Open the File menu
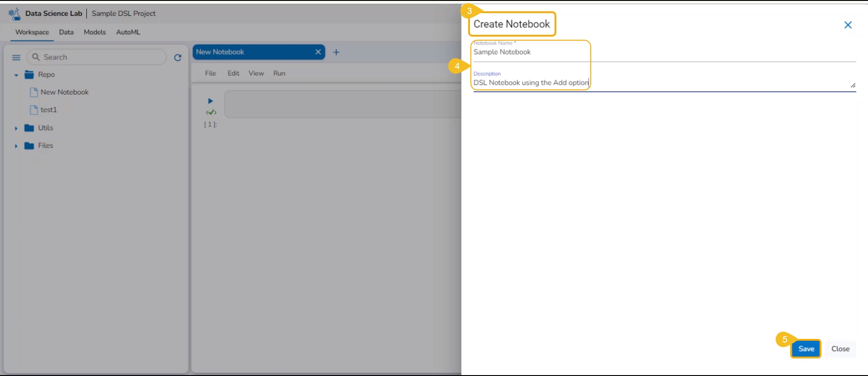This screenshot has width=868, height=376. 210,73
